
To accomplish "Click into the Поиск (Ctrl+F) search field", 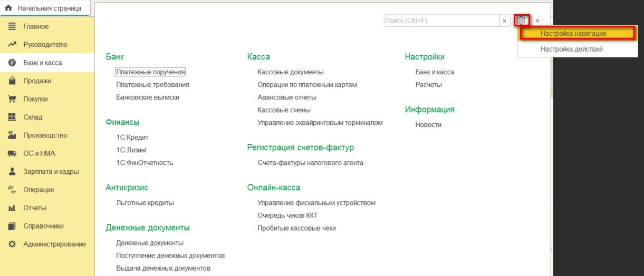I will pos(441,21).
